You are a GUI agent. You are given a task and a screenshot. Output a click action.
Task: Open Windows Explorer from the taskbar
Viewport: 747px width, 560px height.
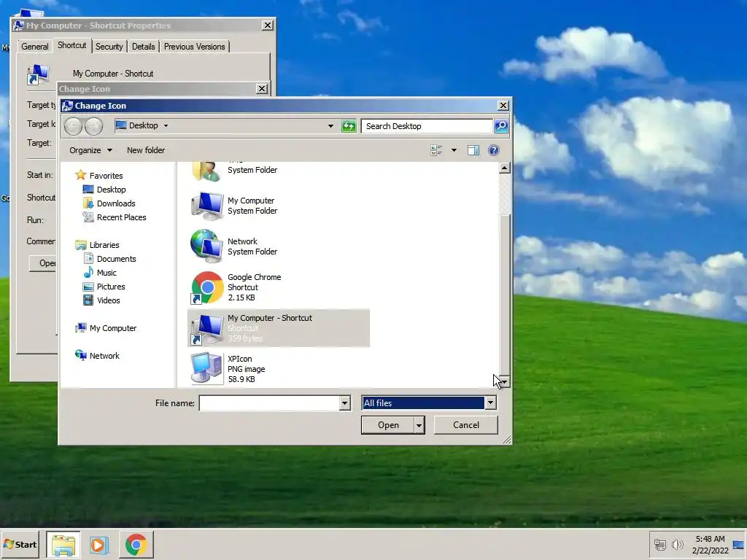click(63, 544)
